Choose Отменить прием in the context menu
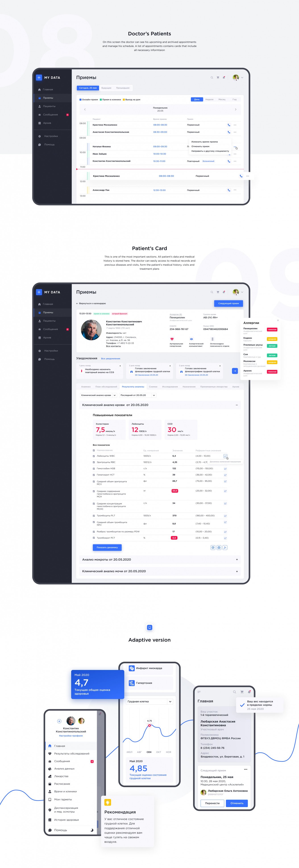 (200, 147)
